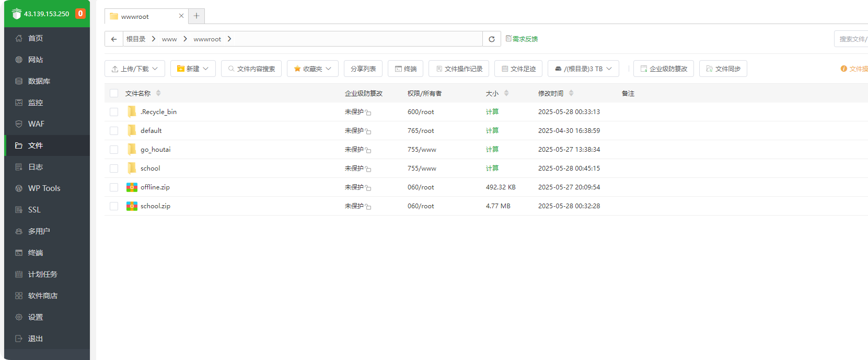The width and height of the screenshot is (868, 360).
Task: Click the .Recycle_bin folder icon
Action: coord(132,111)
